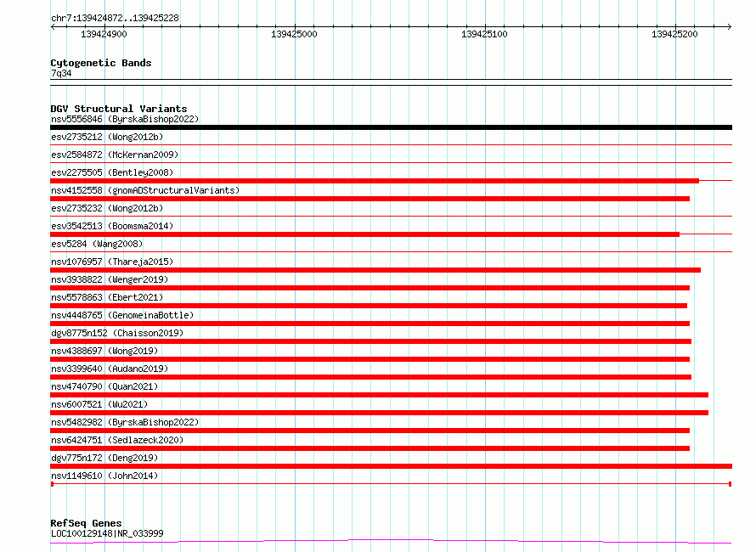This screenshot has width=756, height=552.
Task: Open variant esv2735212 (Wong2012b)
Action: (x=107, y=137)
